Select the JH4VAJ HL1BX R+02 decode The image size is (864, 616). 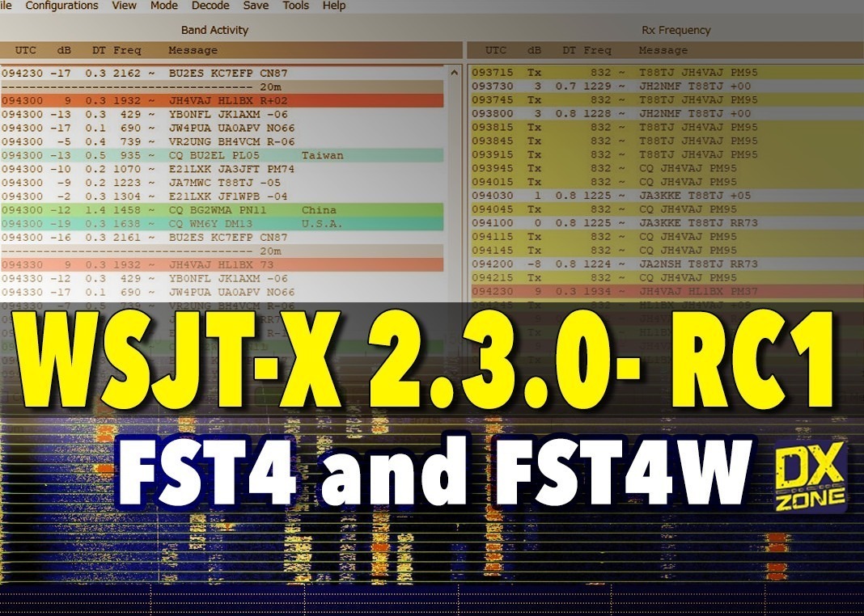click(222, 101)
